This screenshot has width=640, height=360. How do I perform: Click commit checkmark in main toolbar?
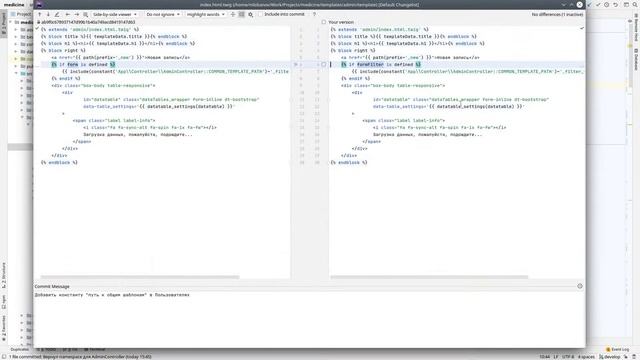point(598,4)
